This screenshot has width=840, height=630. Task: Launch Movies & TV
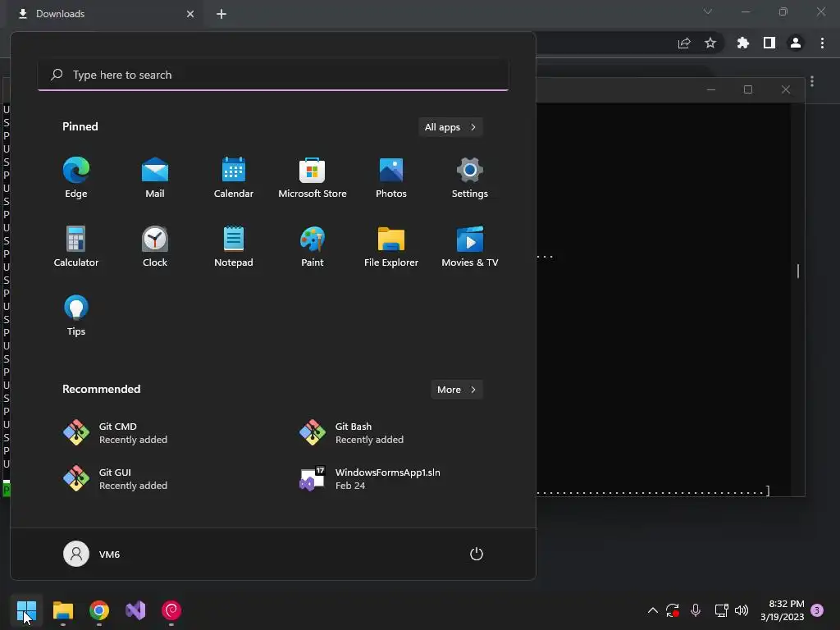coord(470,246)
